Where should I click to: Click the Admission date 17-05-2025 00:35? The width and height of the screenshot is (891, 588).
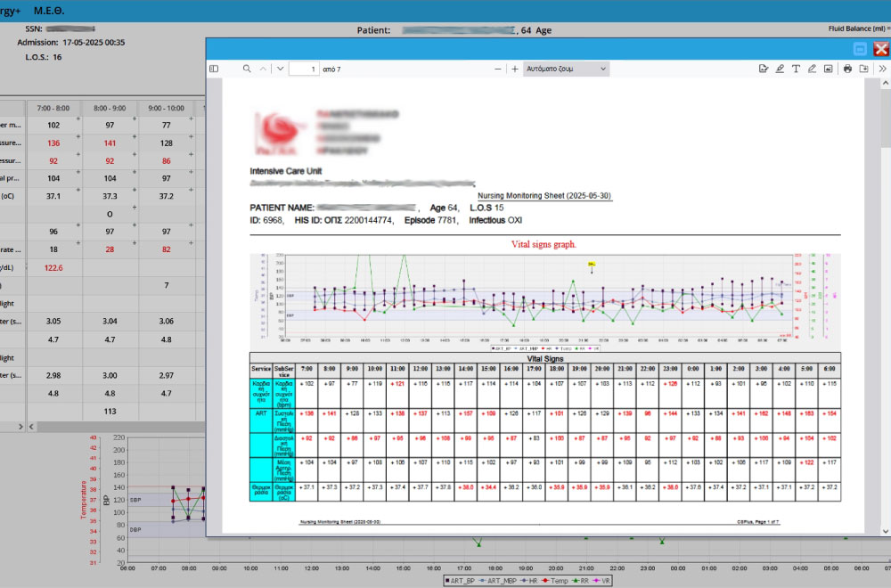pyautogui.click(x=94, y=42)
